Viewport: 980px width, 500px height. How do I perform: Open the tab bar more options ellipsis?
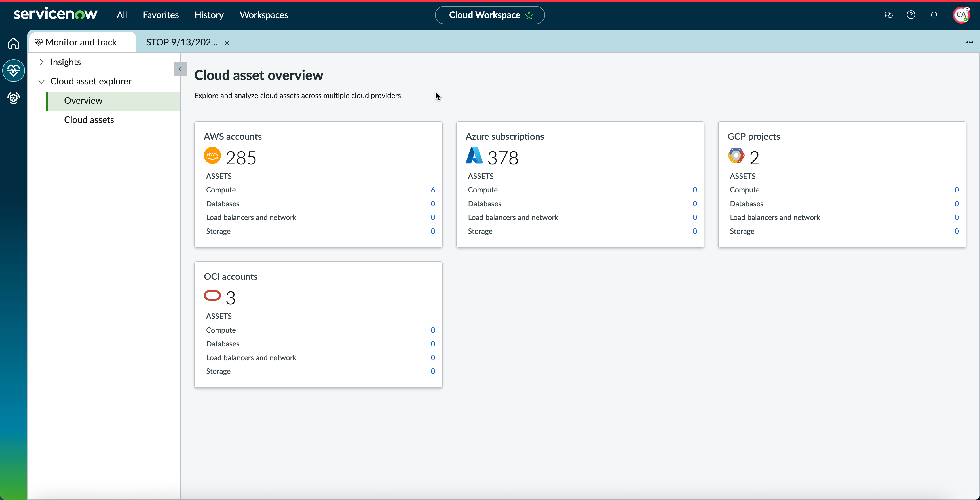click(969, 42)
